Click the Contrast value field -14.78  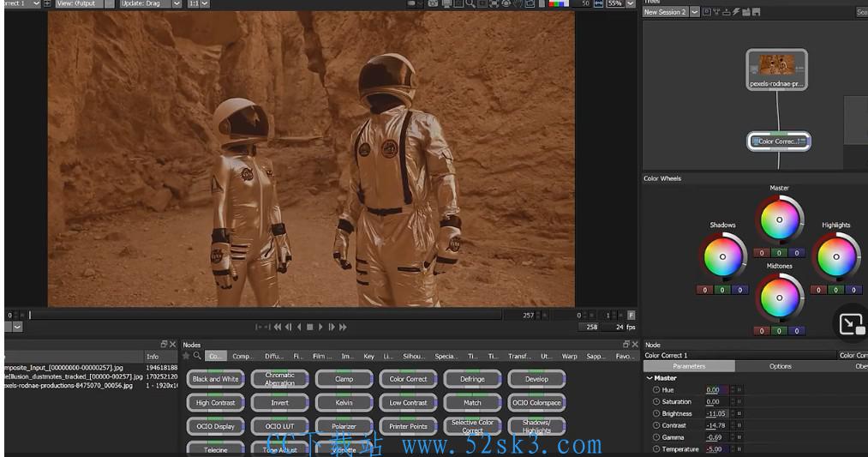coord(717,425)
